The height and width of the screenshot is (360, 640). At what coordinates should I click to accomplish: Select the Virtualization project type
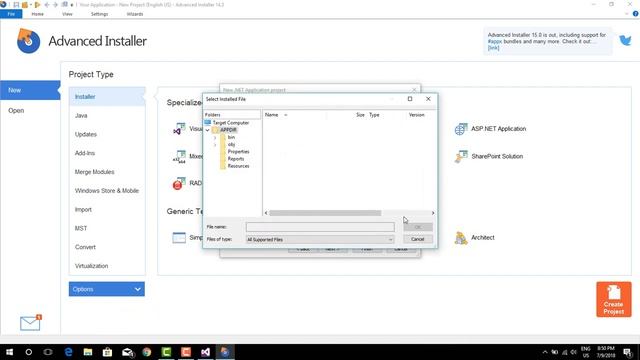(91, 266)
